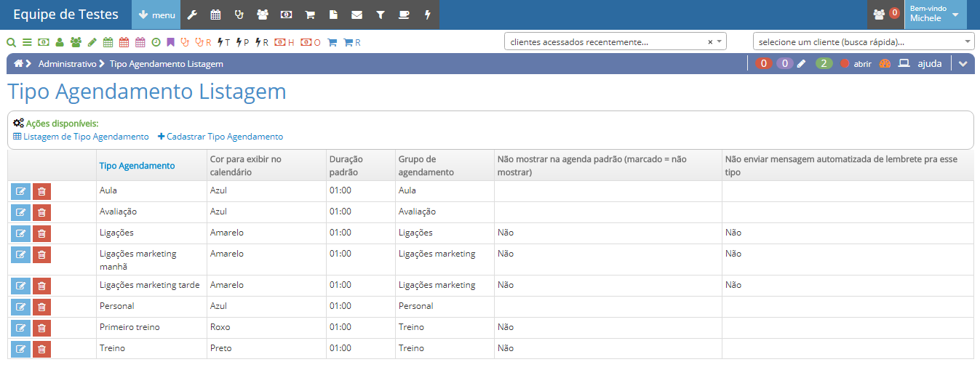Open the envelope messages icon

click(x=356, y=15)
